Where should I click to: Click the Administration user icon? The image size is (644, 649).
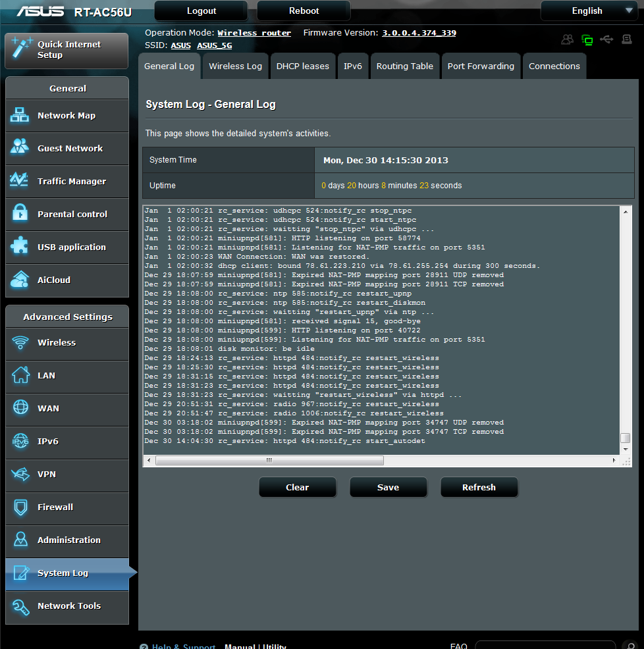click(20, 539)
